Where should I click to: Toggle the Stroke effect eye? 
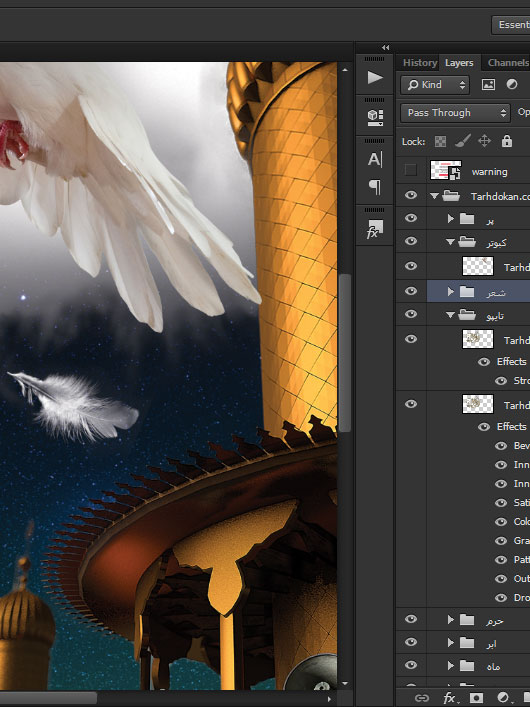501,381
